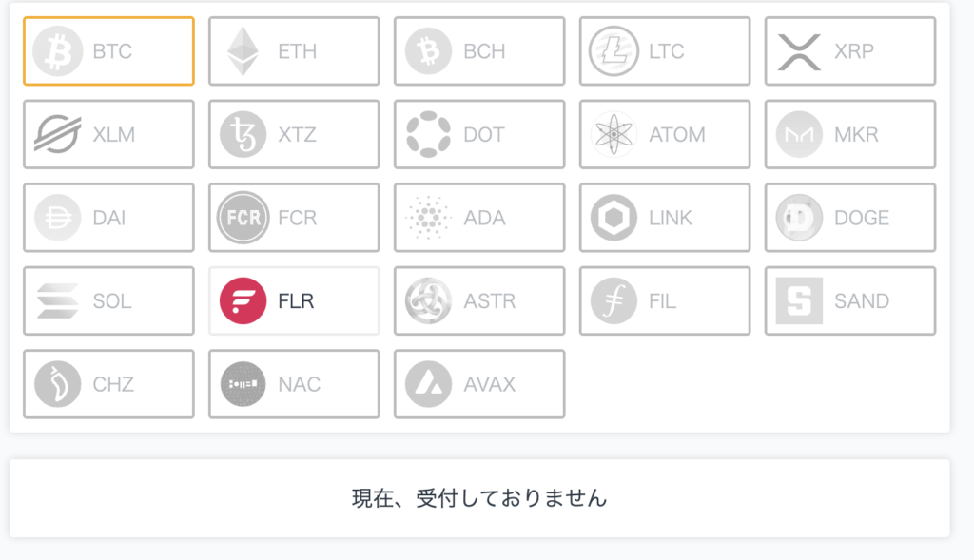The image size is (974, 560).
Task: Click the red Flare FLR icon
Action: click(x=243, y=300)
